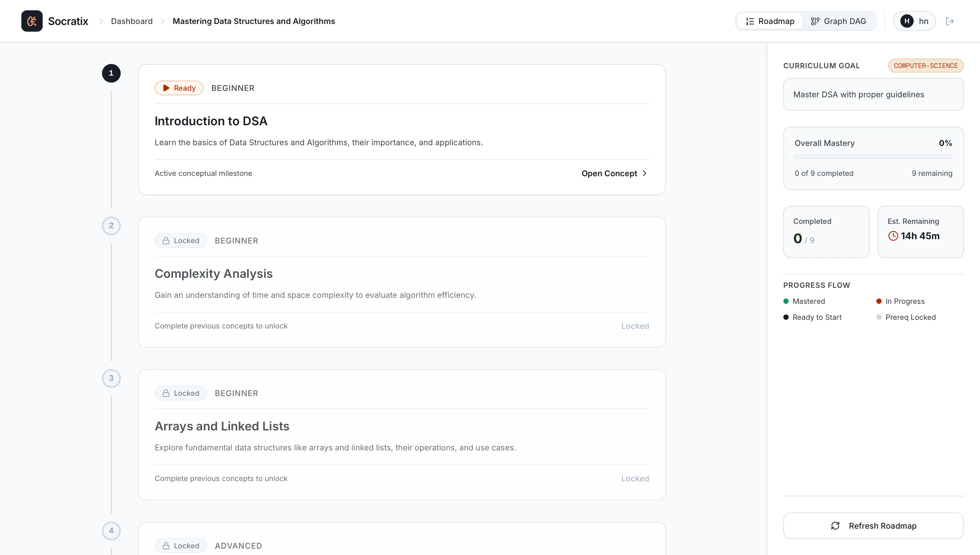Click the H avatar circle in the header
The height and width of the screenshot is (555, 980).
coord(907,21)
